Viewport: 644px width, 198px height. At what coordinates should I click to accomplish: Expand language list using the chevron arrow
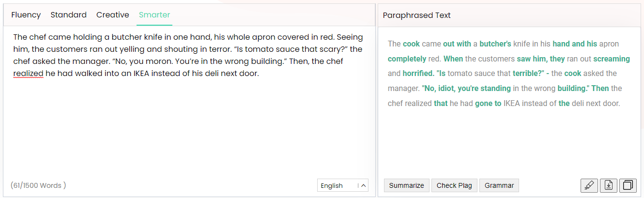pos(363,185)
